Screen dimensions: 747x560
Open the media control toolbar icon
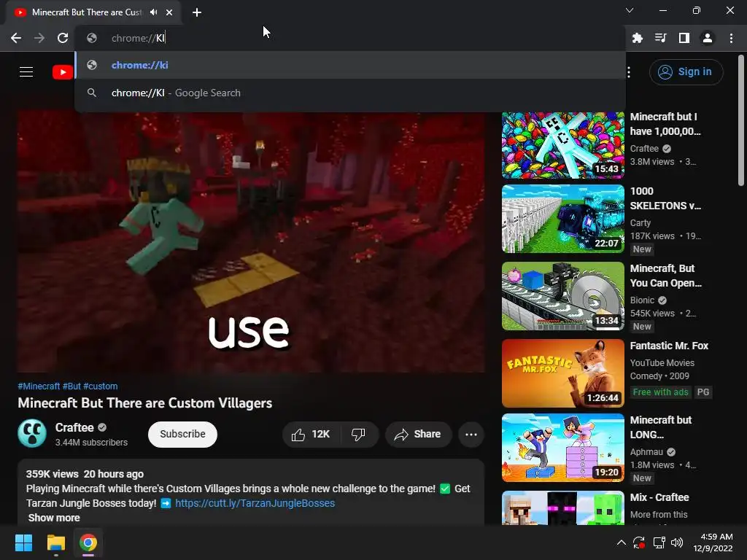pyautogui.click(x=661, y=38)
